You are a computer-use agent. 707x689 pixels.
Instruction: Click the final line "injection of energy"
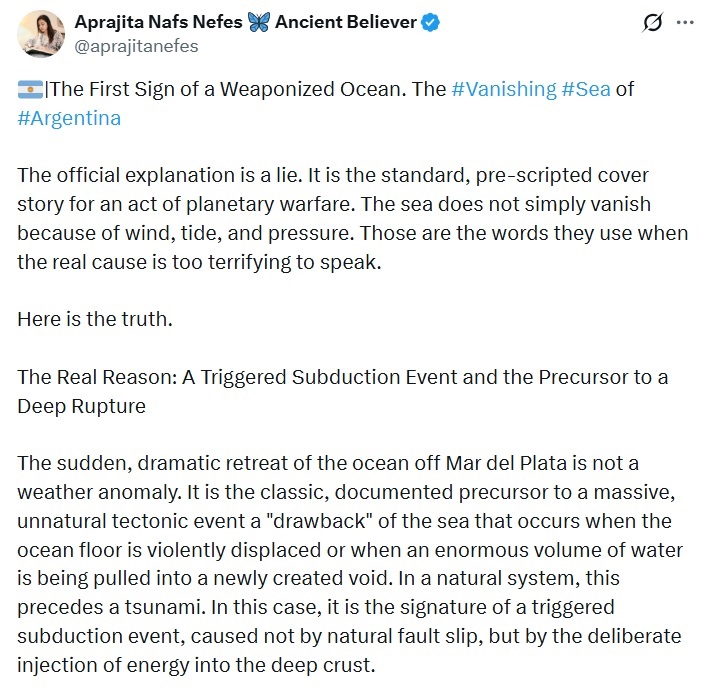196,665
